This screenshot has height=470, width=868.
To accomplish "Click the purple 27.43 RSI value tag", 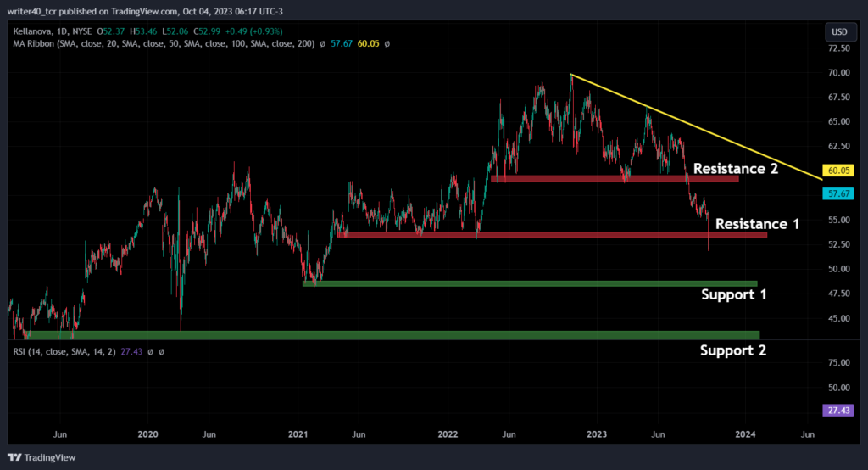I will 838,410.
